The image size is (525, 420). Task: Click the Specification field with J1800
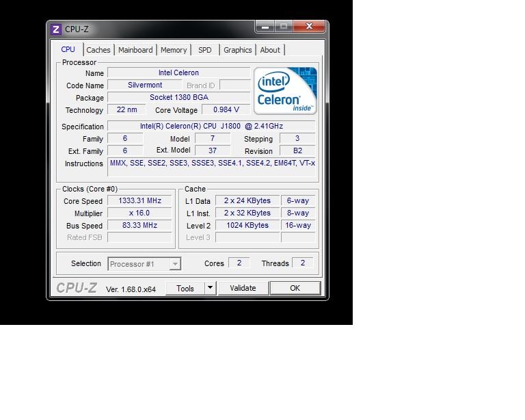211,126
